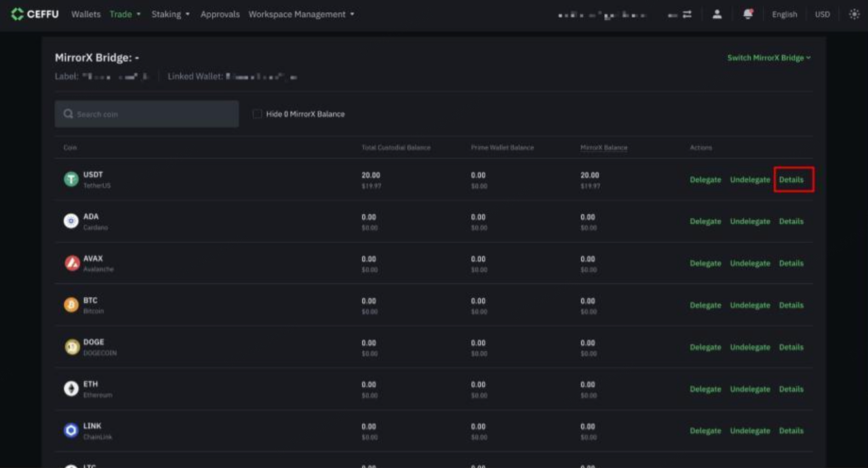868x468 pixels.
Task: Open Switch MirrorX Bridge dropdown
Action: pos(769,58)
